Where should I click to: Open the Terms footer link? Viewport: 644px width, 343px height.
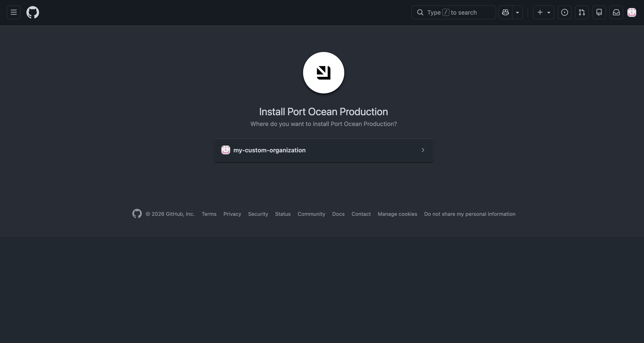(209, 214)
